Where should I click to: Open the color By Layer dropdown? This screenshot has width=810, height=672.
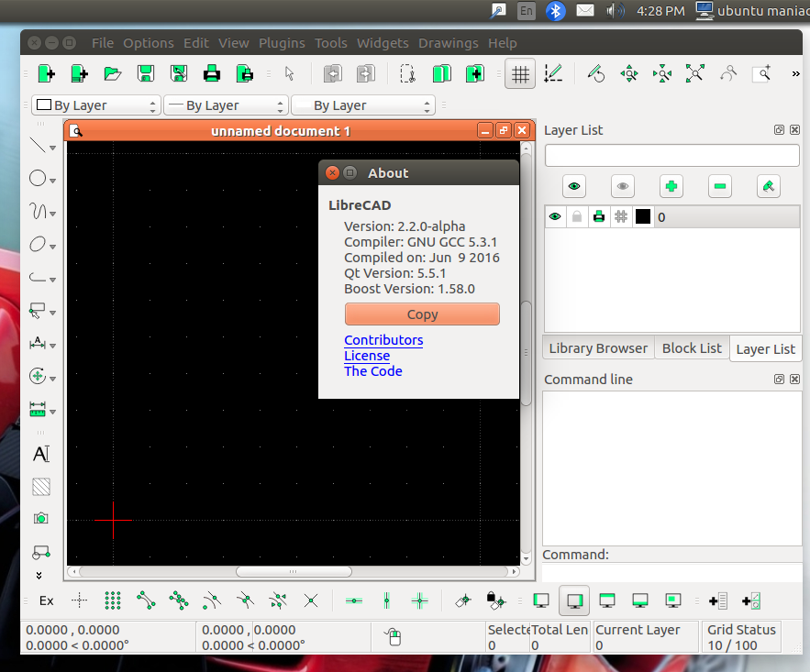96,105
